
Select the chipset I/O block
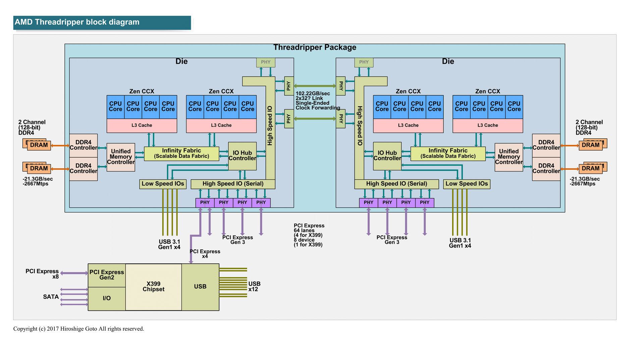click(x=107, y=298)
